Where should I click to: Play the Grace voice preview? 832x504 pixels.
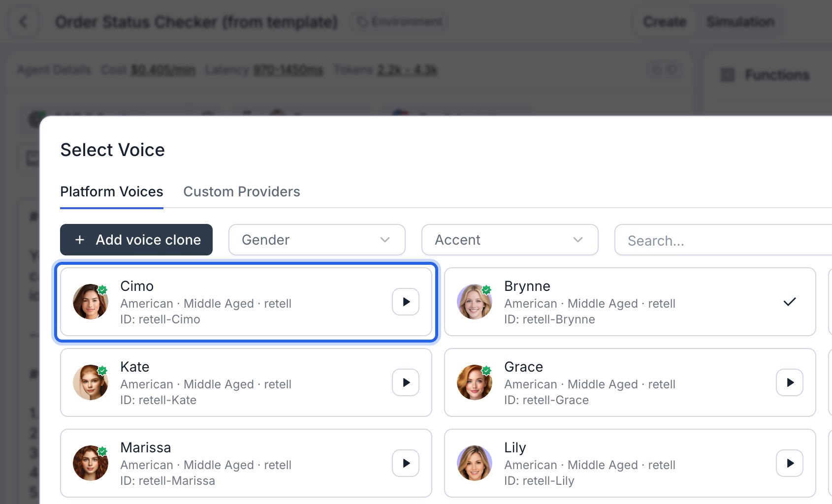click(790, 382)
